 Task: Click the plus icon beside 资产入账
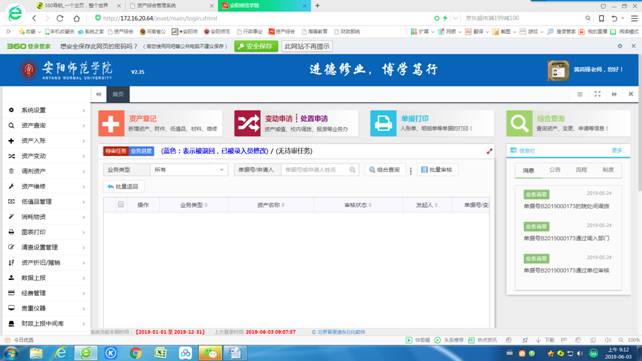pos(11,140)
